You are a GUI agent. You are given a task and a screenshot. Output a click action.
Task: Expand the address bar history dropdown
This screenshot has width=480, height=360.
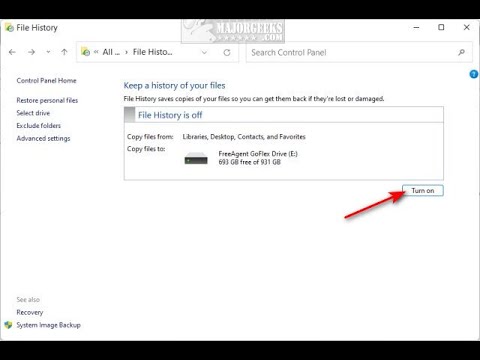(204, 52)
